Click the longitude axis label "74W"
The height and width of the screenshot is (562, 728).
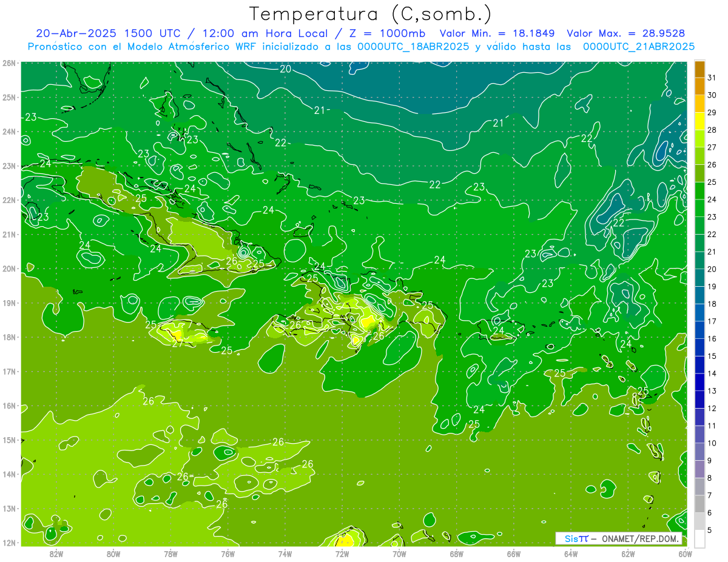pos(285,554)
